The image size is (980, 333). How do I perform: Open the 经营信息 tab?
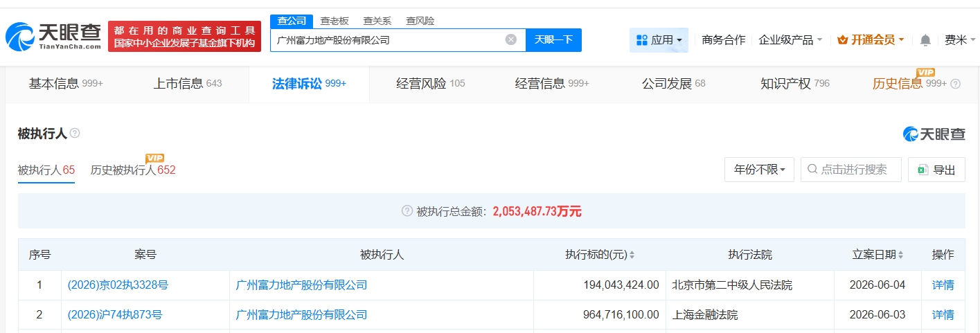[552, 84]
